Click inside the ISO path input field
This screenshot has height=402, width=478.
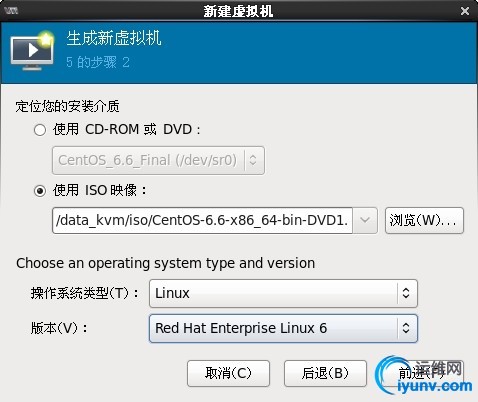coord(202,220)
